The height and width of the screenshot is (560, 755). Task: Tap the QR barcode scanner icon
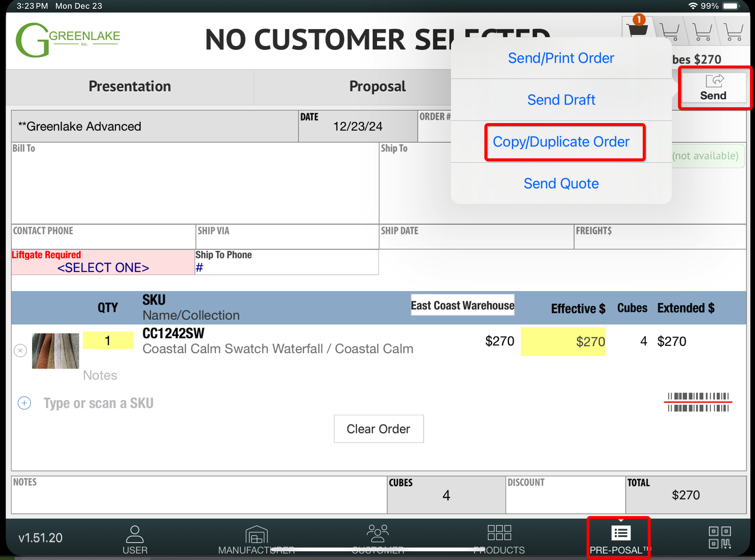[719, 537]
